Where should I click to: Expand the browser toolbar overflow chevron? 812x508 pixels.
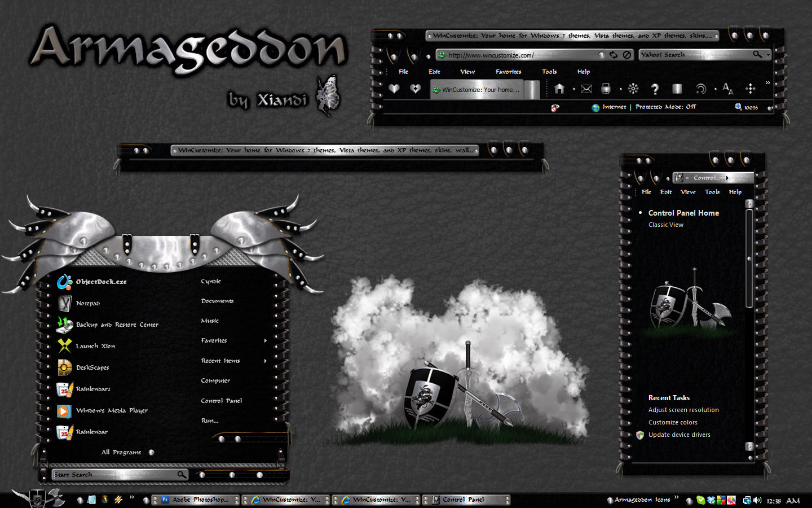click(x=767, y=83)
